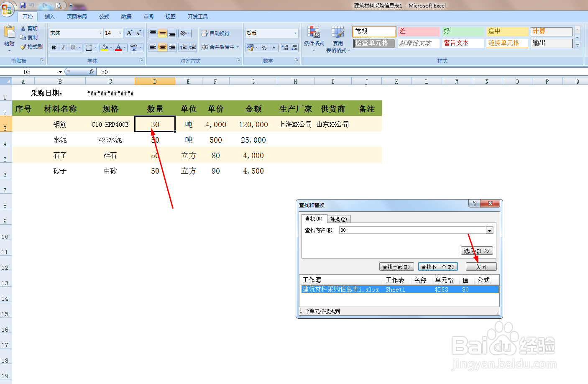The height and width of the screenshot is (384, 588).
Task: Click the text orientation icon
Action: [183, 33]
